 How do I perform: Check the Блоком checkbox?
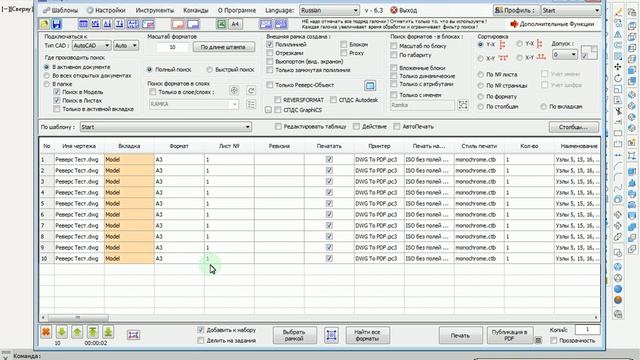point(344,44)
